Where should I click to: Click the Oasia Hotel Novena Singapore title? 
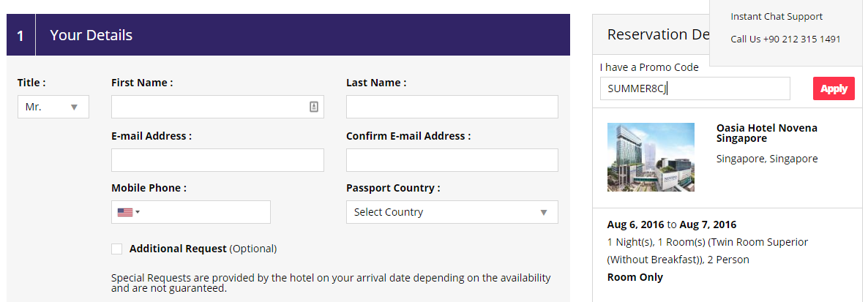pos(766,133)
